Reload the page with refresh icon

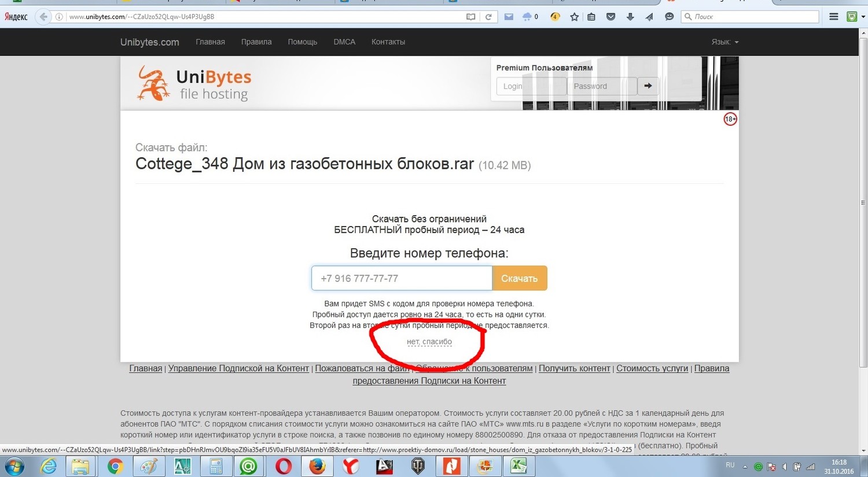pyautogui.click(x=488, y=17)
